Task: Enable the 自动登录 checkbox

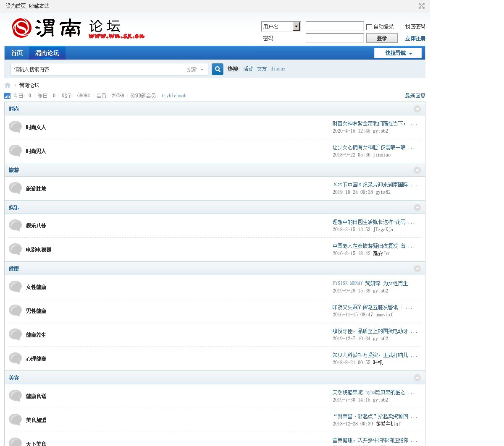Action: point(369,27)
